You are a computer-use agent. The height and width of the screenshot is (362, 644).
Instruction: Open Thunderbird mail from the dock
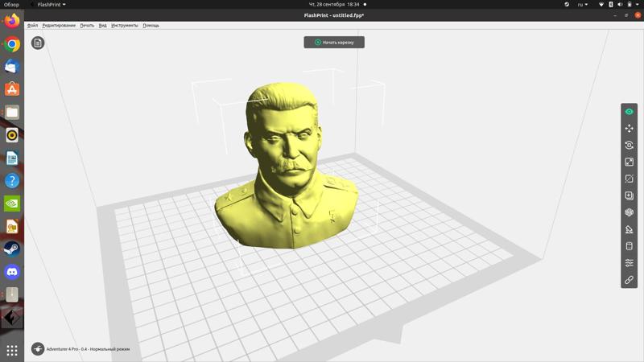pos(12,67)
